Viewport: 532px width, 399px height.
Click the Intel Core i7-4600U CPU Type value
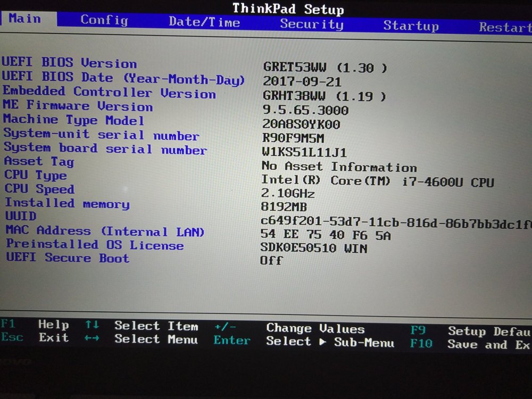(377, 181)
